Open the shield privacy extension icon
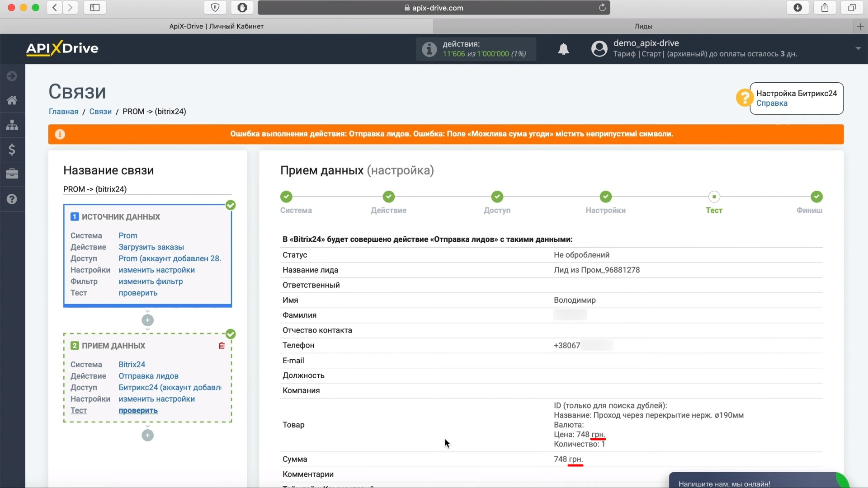 pyautogui.click(x=215, y=8)
